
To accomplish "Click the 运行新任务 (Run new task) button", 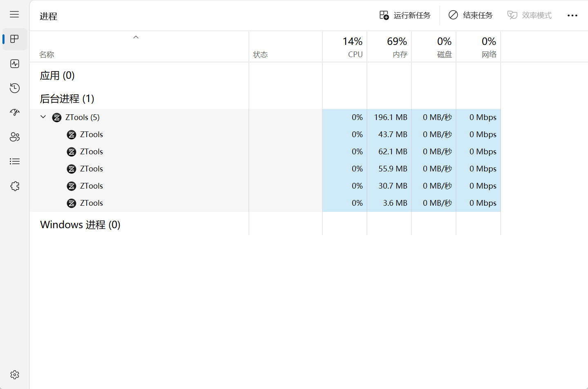I will coord(405,16).
